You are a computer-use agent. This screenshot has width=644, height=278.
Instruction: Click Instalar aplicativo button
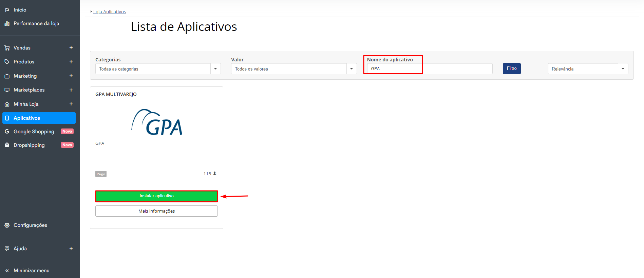point(156,196)
